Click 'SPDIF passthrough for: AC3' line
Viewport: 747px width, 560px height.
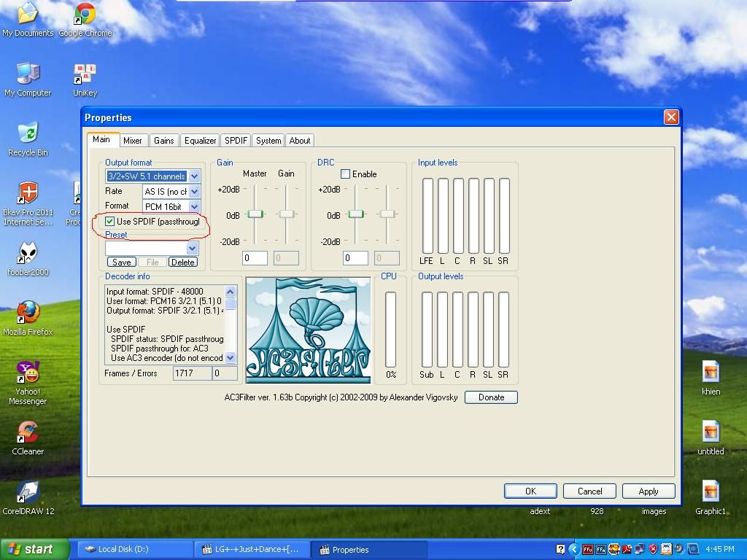(160, 349)
